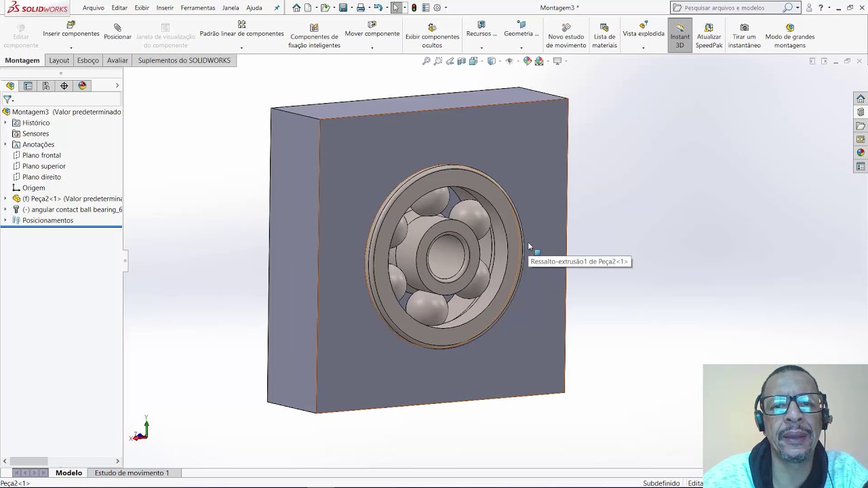Open the Ajuda menu
The image size is (868, 488).
tap(254, 7)
